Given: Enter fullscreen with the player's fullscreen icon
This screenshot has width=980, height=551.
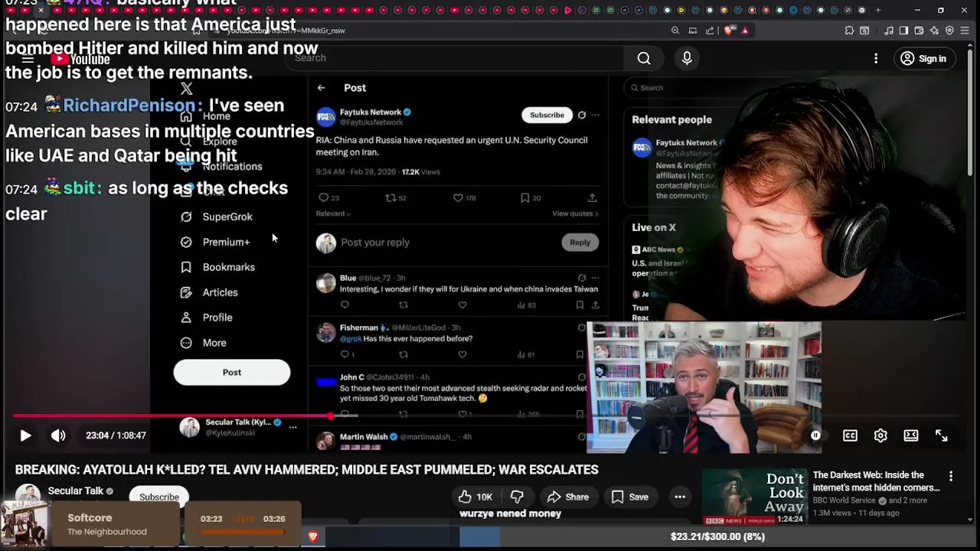Looking at the screenshot, I should click(x=942, y=435).
